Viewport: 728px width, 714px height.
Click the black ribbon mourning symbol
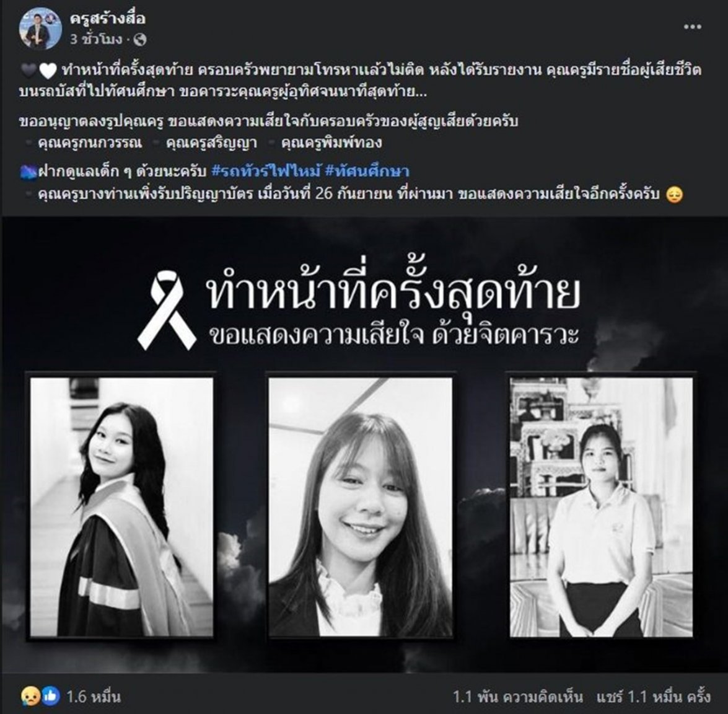point(167,311)
